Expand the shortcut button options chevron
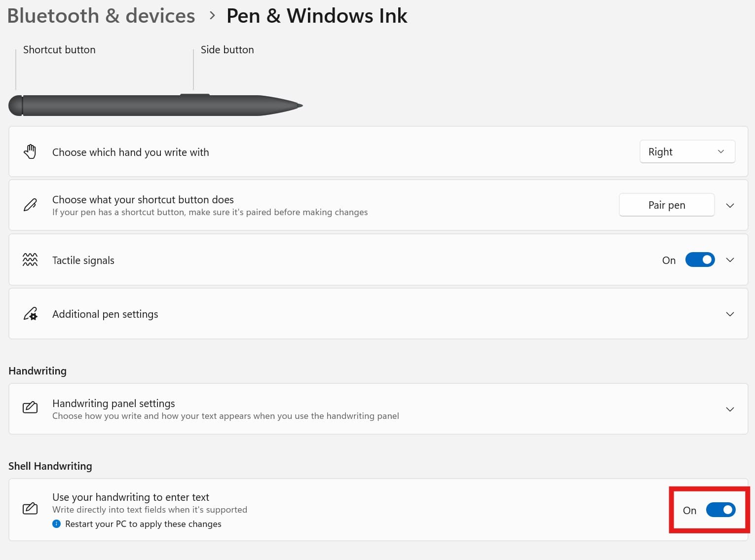Viewport: 755px width, 560px height. (730, 205)
